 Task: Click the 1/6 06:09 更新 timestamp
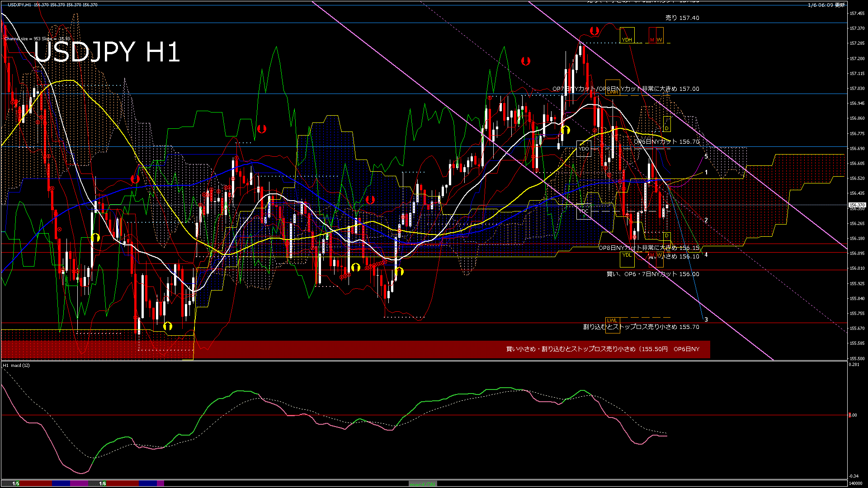(826, 5)
